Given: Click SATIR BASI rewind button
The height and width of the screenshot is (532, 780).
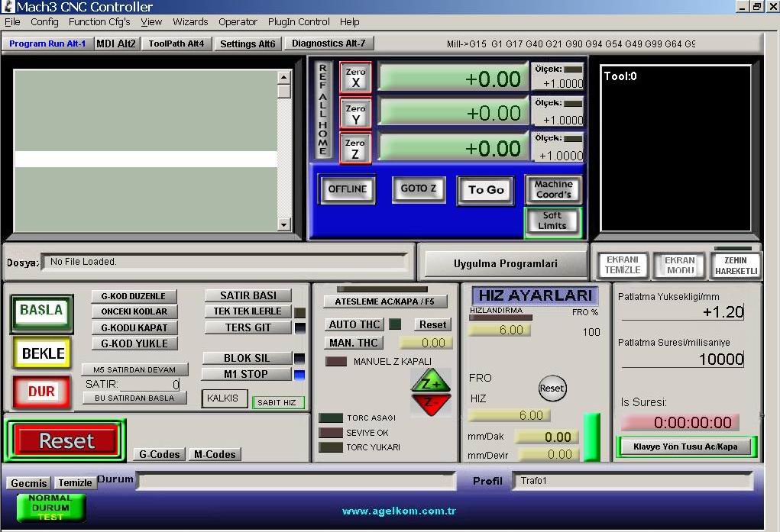Looking at the screenshot, I should (x=248, y=295).
